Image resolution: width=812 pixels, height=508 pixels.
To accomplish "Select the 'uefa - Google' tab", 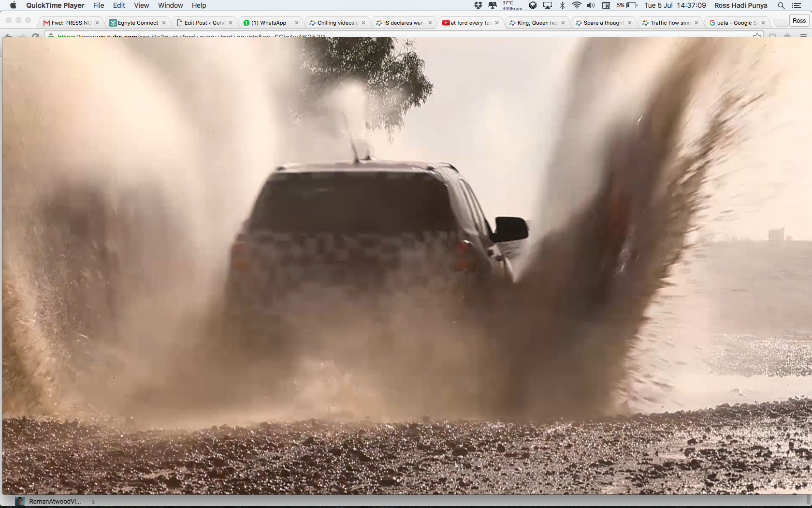I will 732,23.
